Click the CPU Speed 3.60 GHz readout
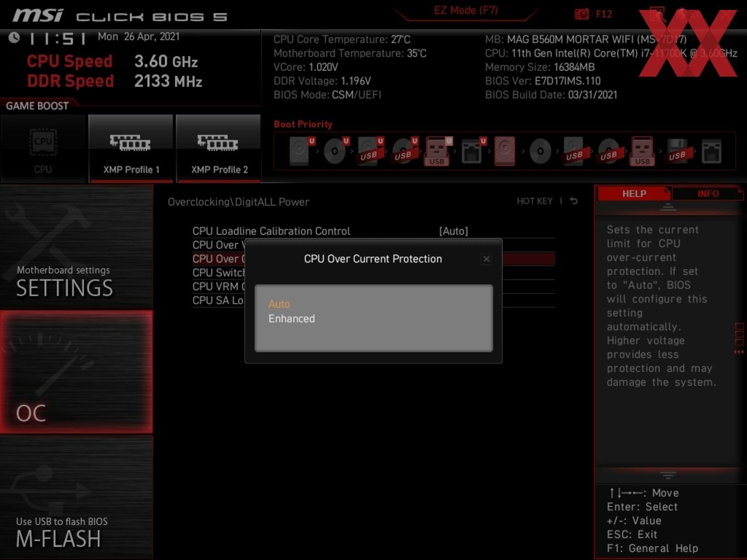 pos(112,61)
